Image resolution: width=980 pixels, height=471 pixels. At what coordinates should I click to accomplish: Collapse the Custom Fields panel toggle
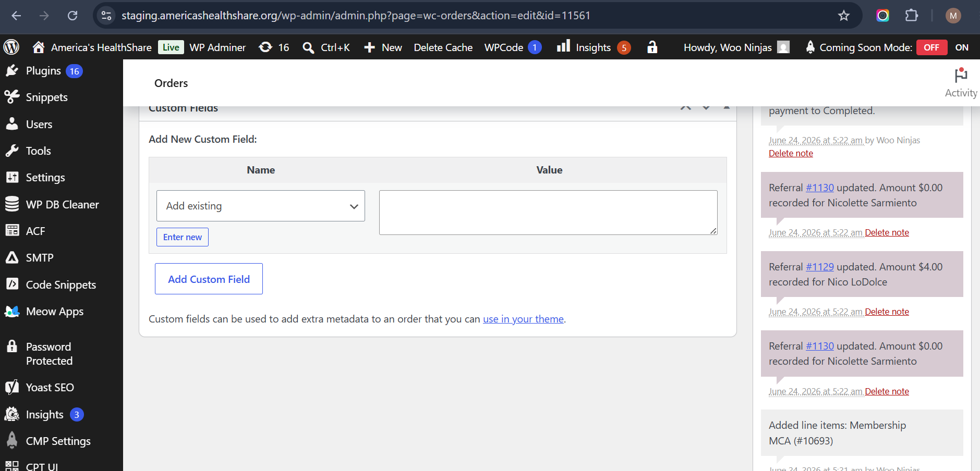pos(726,108)
